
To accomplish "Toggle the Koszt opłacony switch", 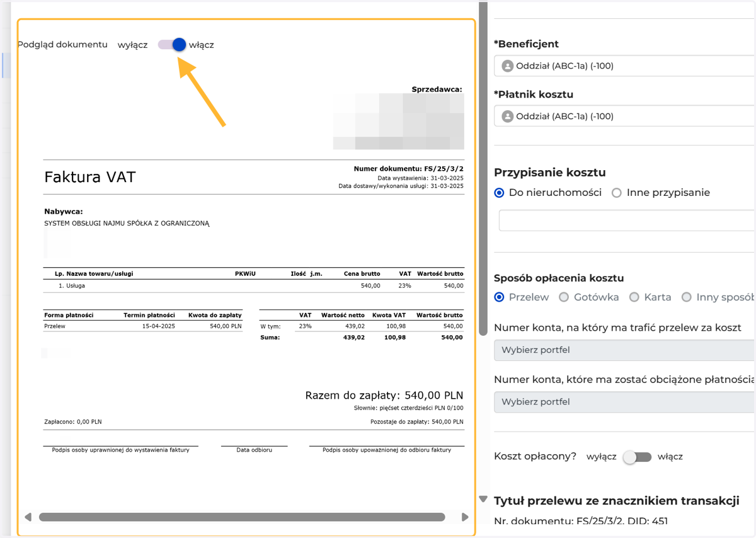I will (637, 457).
